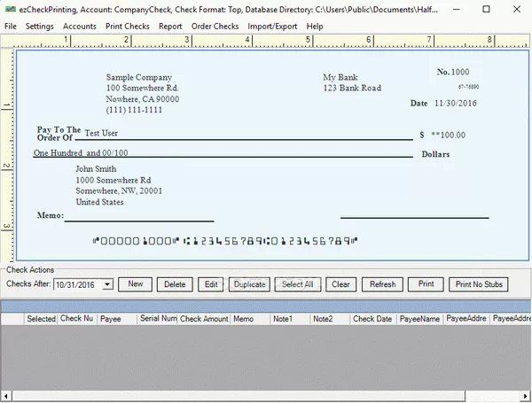
Task: Click the Refresh button
Action: 382,284
